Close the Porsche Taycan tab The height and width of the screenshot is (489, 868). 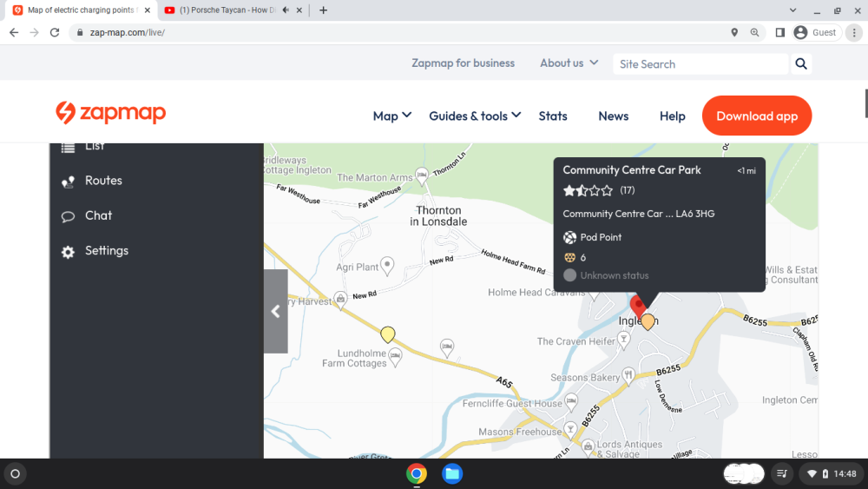pyautogui.click(x=299, y=10)
